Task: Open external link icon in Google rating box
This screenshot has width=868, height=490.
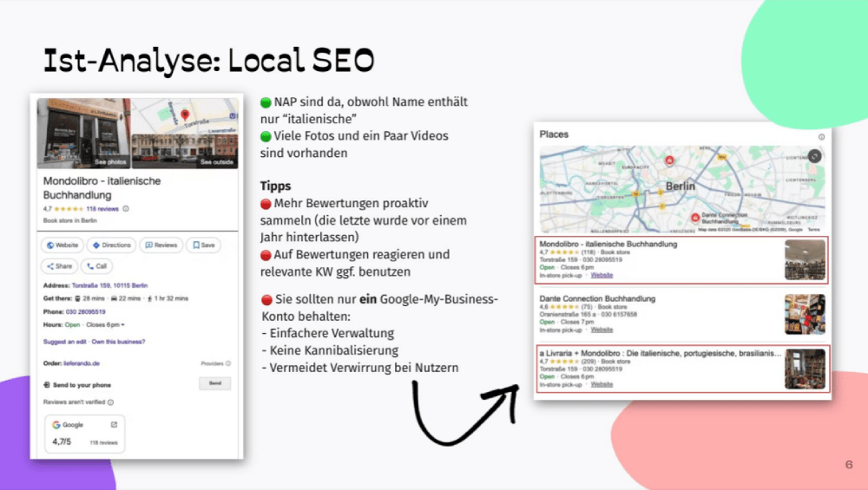Action: pyautogui.click(x=114, y=425)
